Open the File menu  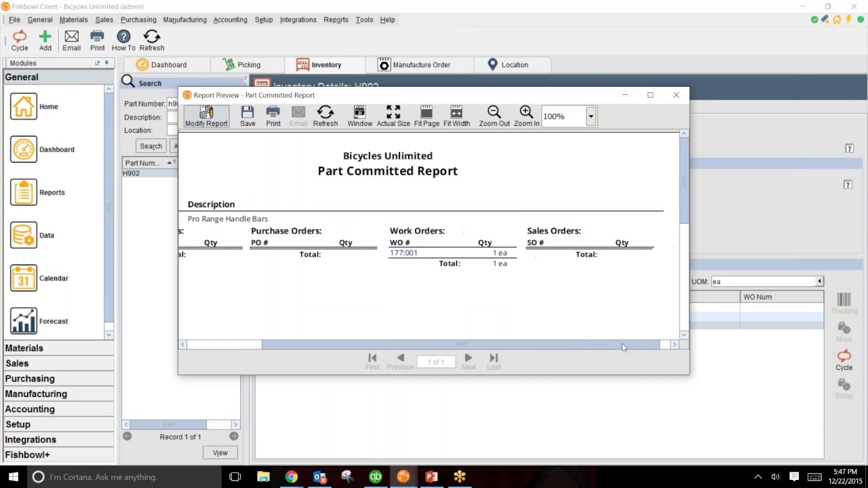pos(14,20)
